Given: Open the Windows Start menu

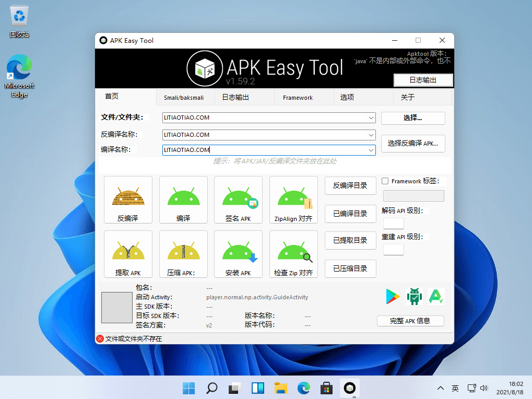Looking at the screenshot, I should click(x=188, y=388).
